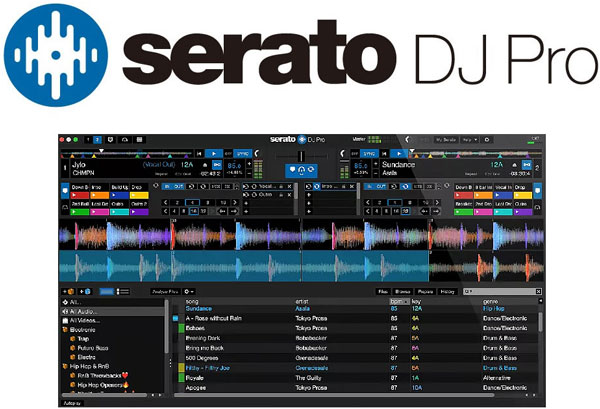Image resolution: width=600 pixels, height=409 pixels.
Task: Increase deck 2 tempo with plus button
Action: tap(375, 164)
